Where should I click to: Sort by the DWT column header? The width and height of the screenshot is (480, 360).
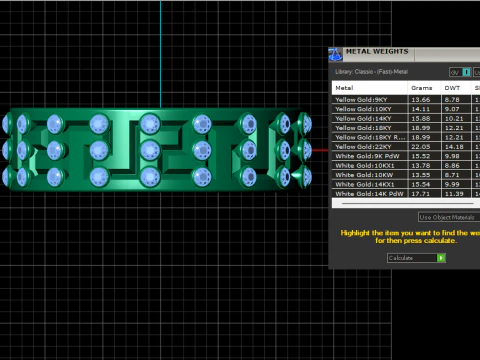coord(456,88)
